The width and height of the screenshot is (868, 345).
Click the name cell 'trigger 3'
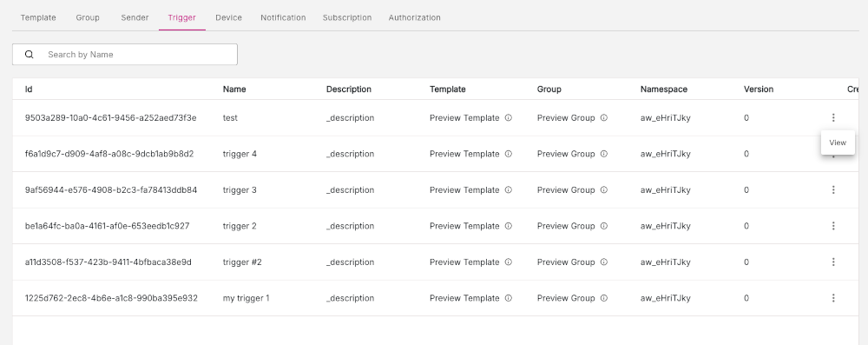pyautogui.click(x=240, y=189)
